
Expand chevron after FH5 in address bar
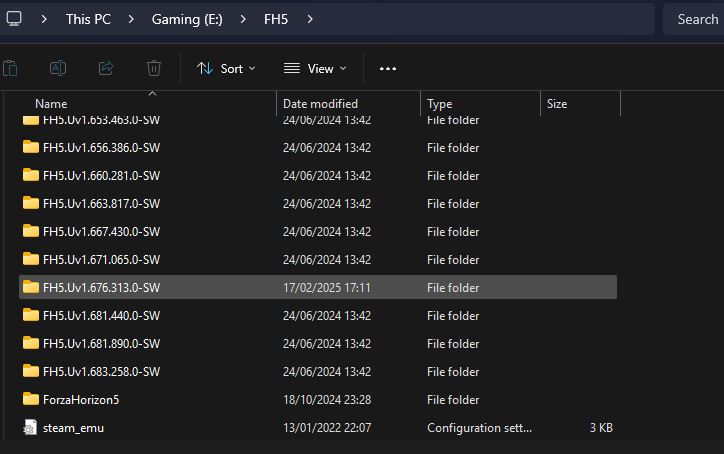click(x=310, y=19)
